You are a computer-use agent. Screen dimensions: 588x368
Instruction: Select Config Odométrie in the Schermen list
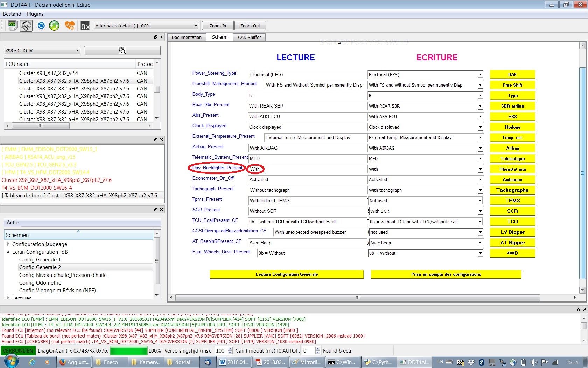[x=40, y=282]
